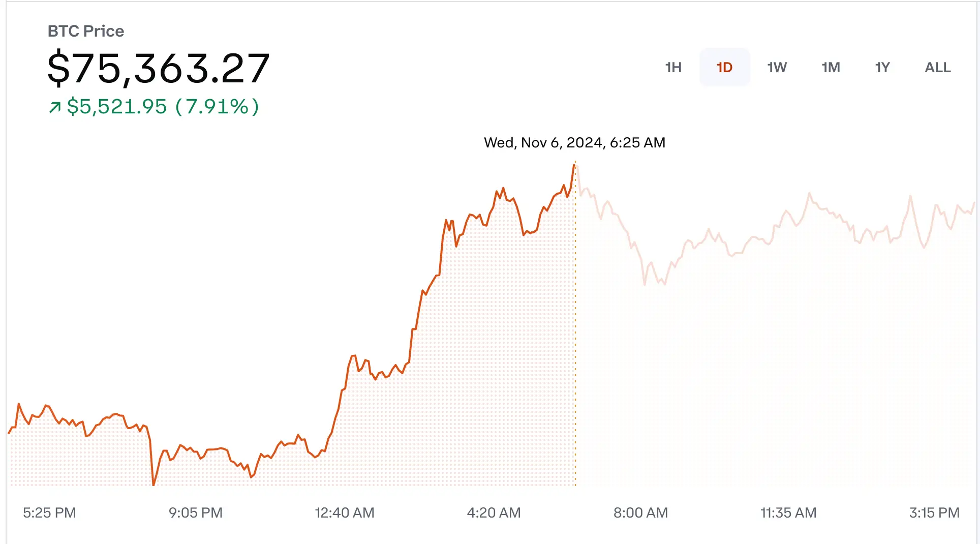
Task: Click the BTC Price heading
Action: coord(85,31)
